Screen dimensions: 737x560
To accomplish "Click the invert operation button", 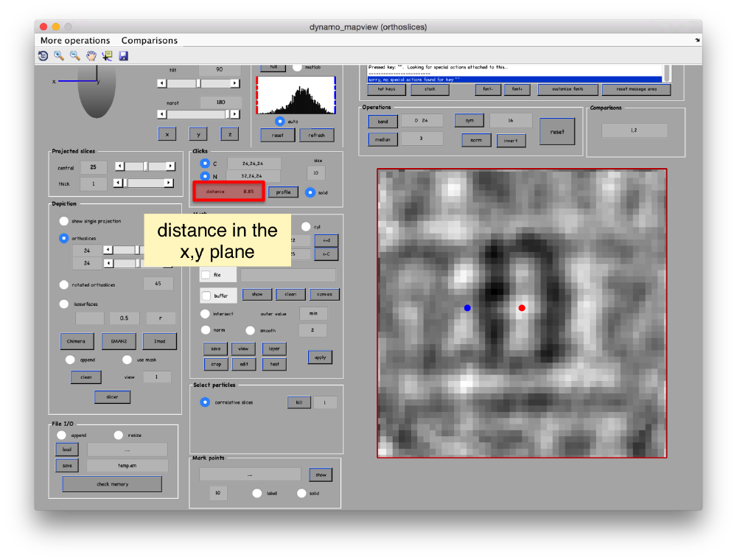I will 511,141.
